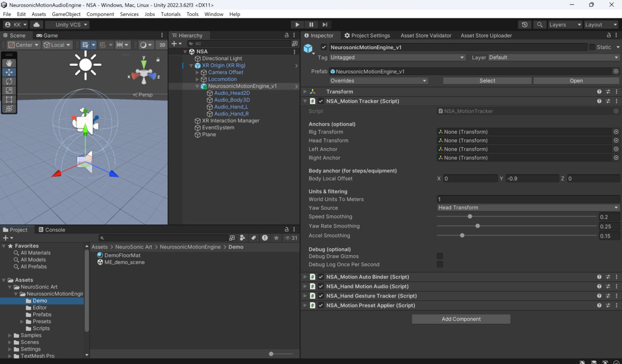The height and width of the screenshot is (364, 622).
Task: Collapse the XR Origin (XR Rig) hierarchy item
Action: tap(191, 65)
